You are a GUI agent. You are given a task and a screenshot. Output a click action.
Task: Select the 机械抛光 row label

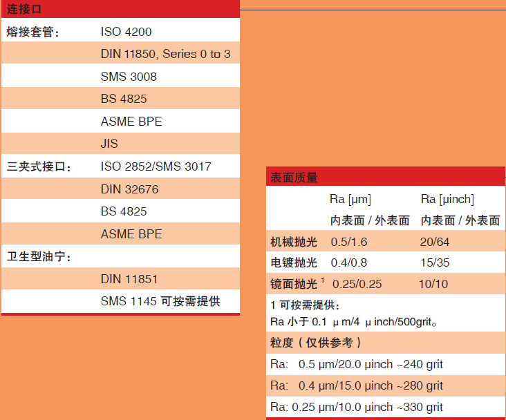pos(294,241)
